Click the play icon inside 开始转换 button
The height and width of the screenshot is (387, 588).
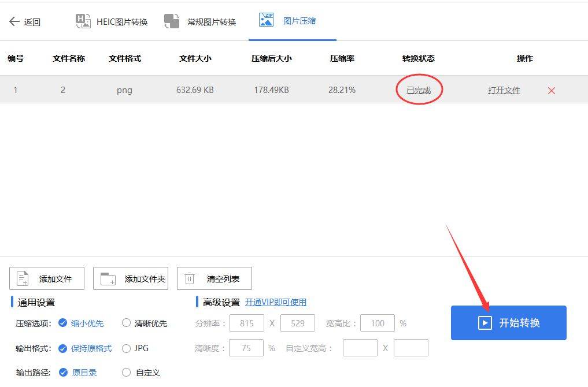click(485, 322)
